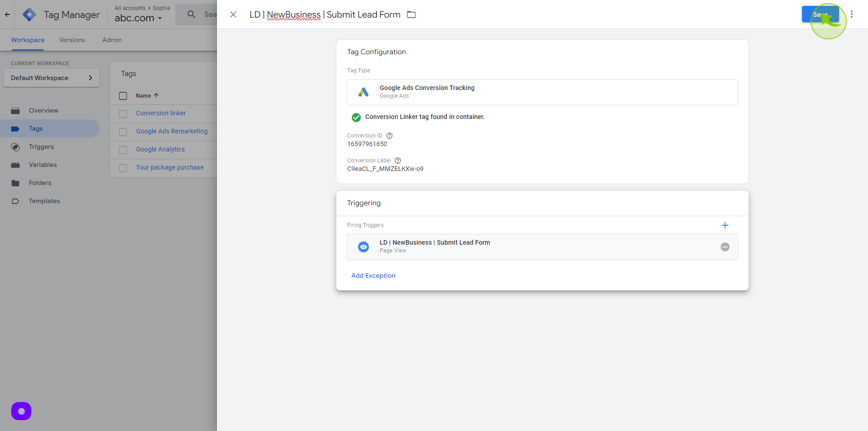868x431 pixels.
Task: Edit the tag name title field
Action: [x=325, y=14]
